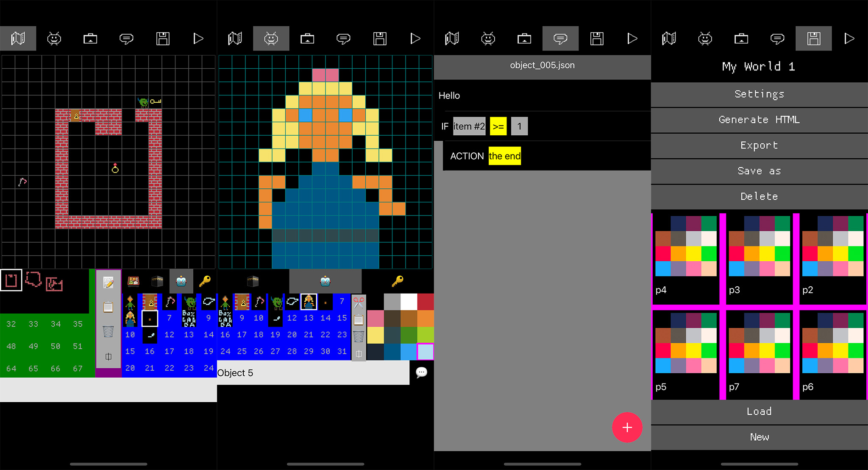
Task: Tap the black cube icon in map editor
Action: coord(157,281)
